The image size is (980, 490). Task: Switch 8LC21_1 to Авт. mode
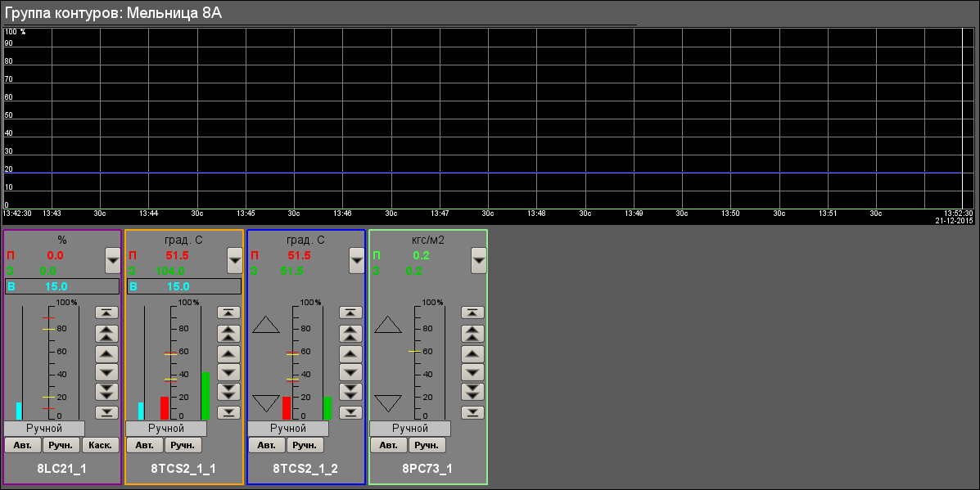click(21, 446)
